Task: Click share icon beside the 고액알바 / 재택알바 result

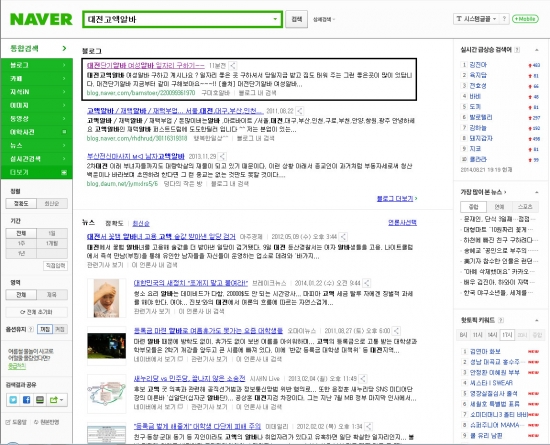Action: 300,111
